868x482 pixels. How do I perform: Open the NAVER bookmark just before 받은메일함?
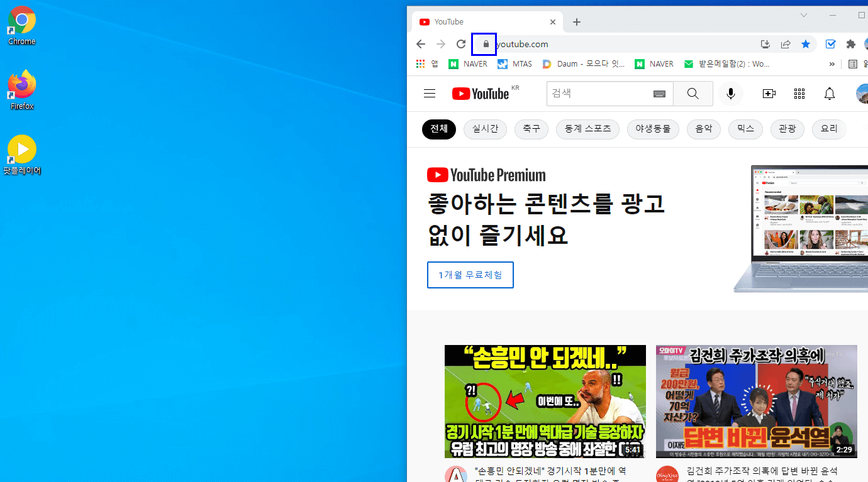(x=654, y=63)
